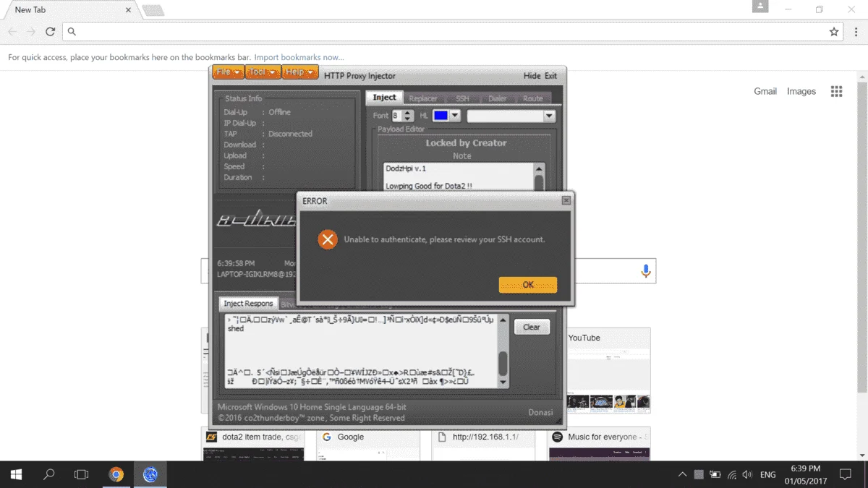Click the voice search microphone icon

click(x=646, y=271)
